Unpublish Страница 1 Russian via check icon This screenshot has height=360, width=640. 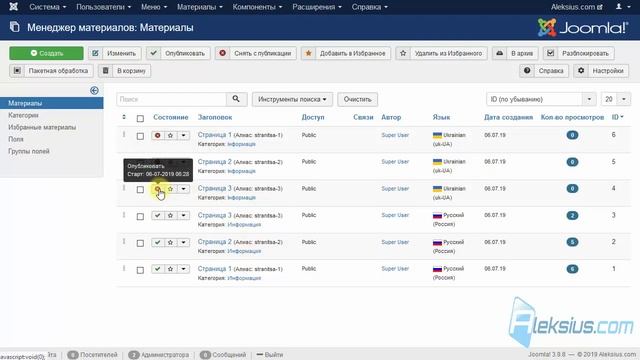click(158, 269)
